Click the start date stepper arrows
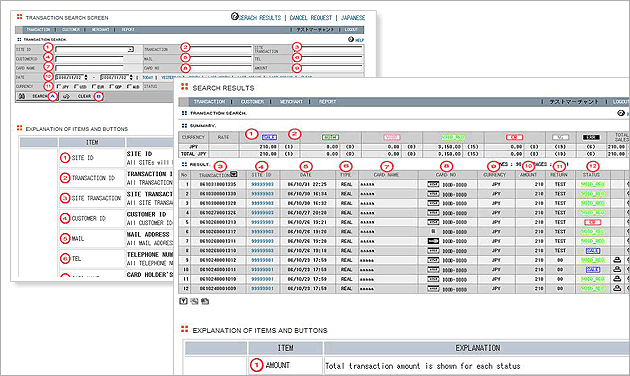 click(86, 77)
